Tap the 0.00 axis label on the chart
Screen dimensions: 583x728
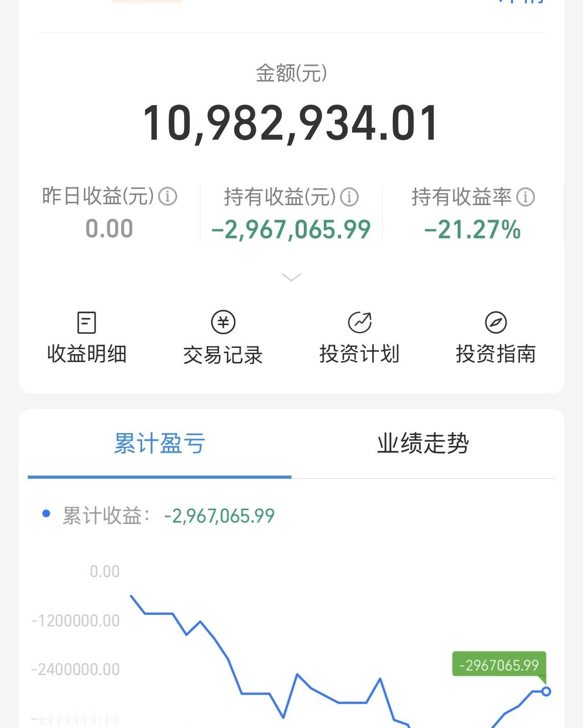tap(105, 571)
